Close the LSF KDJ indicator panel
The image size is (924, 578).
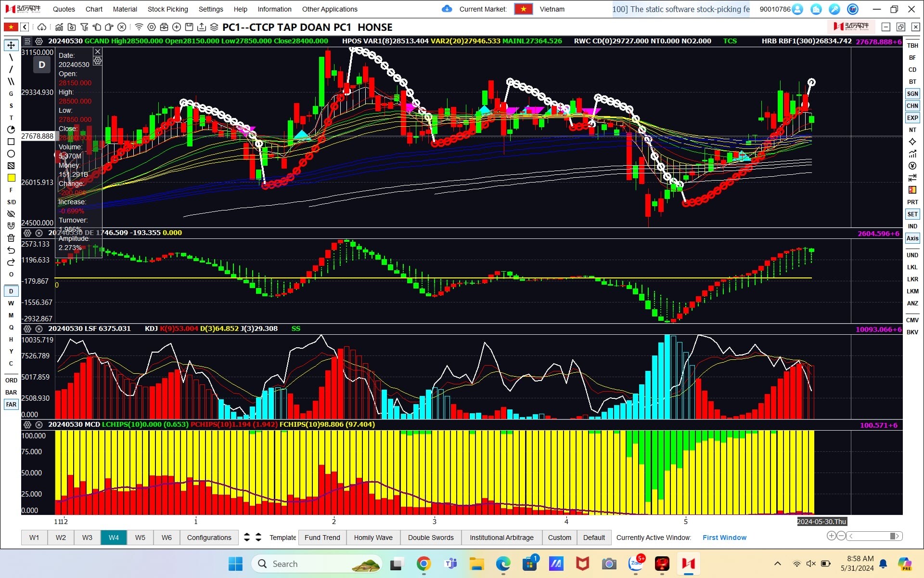tap(39, 329)
